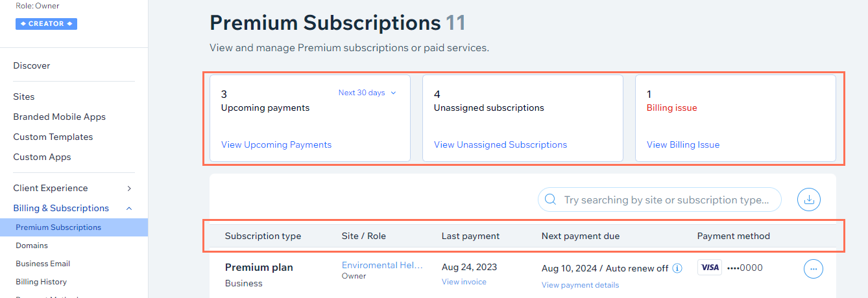
Task: Click View Upcoming Payments link
Action: click(276, 144)
